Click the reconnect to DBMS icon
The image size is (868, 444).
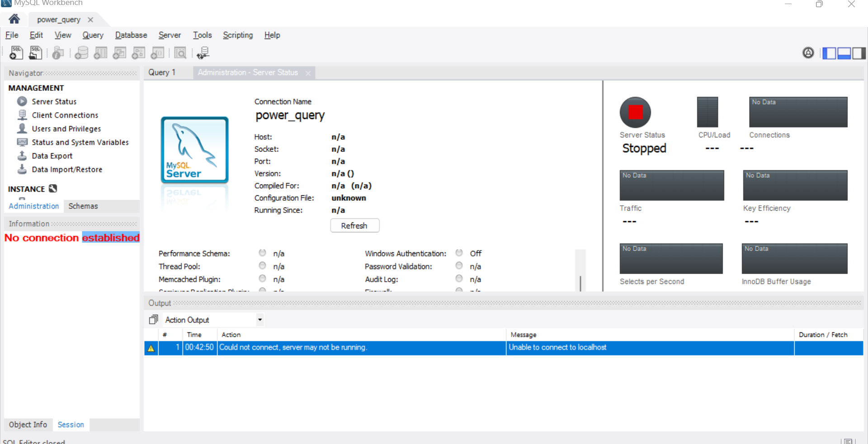[x=203, y=53]
